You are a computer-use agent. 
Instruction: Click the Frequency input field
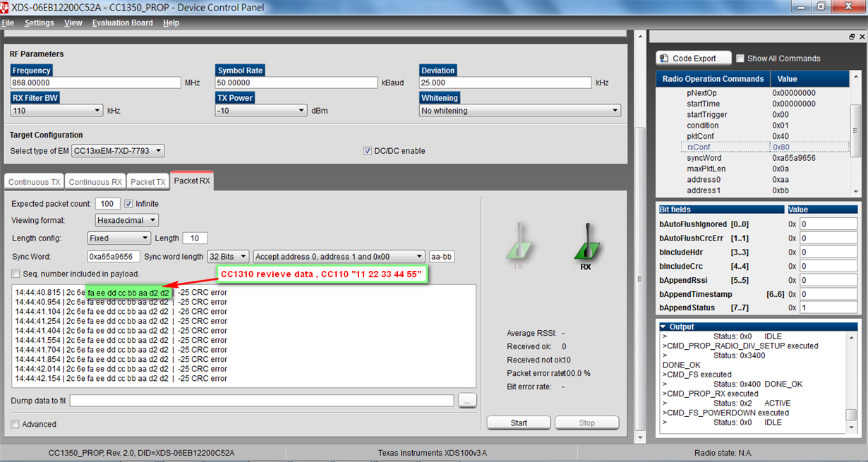pyautogui.click(x=96, y=83)
